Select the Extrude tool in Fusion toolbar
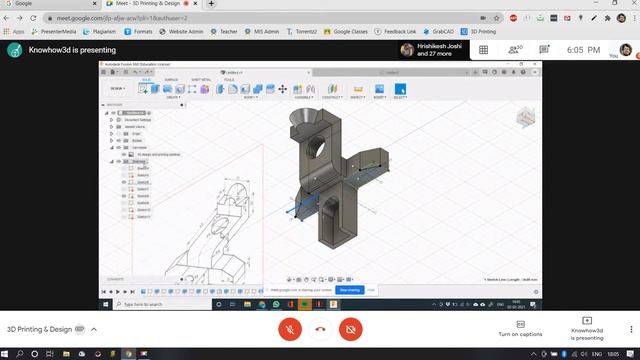The height and width of the screenshot is (360, 640). (x=155, y=89)
